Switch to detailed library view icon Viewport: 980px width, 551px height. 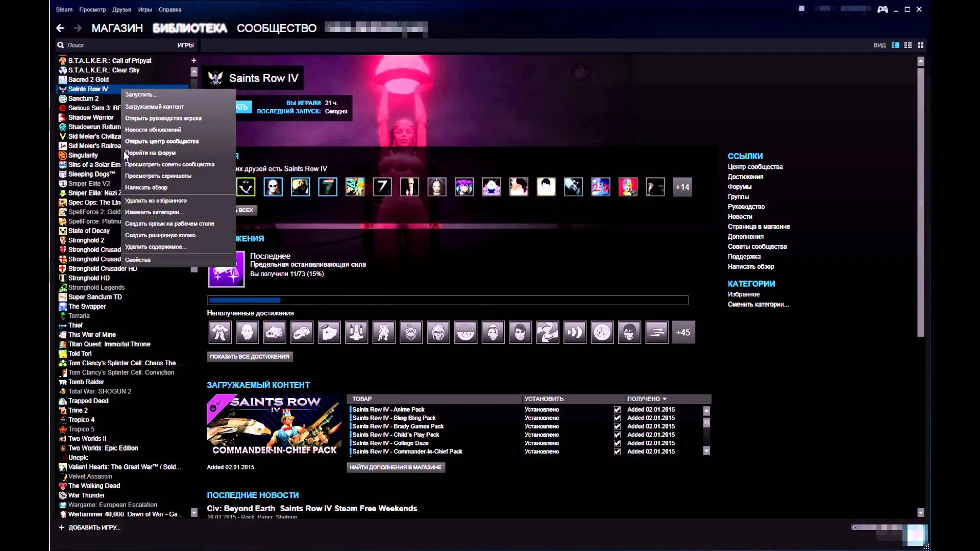895,45
